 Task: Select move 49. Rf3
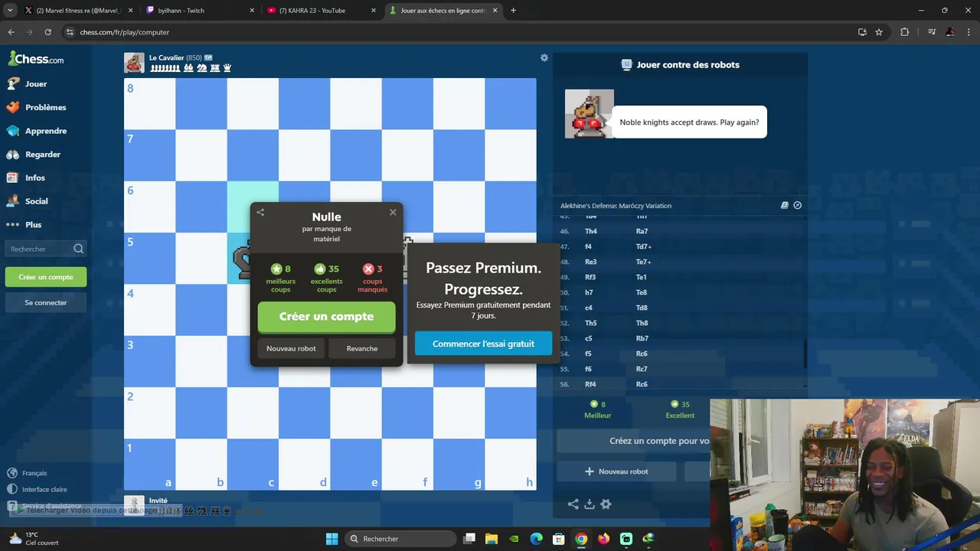click(x=590, y=277)
